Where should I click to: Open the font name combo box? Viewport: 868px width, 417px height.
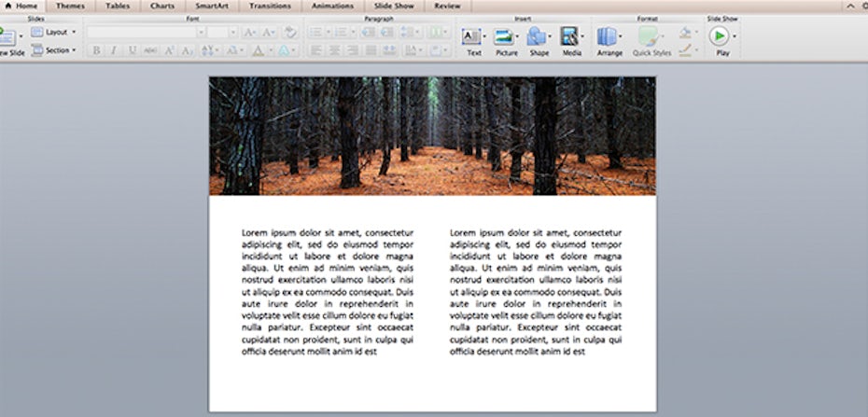tap(146, 32)
